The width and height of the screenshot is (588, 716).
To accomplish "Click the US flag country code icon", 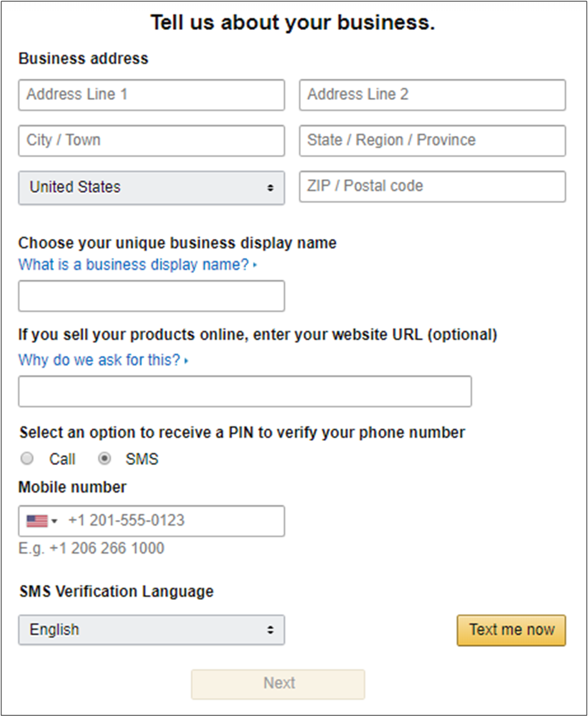I will coord(37,521).
